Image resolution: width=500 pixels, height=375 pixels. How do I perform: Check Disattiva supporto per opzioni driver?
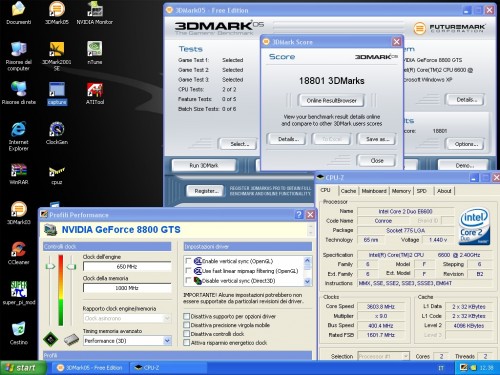pyautogui.click(x=187, y=316)
